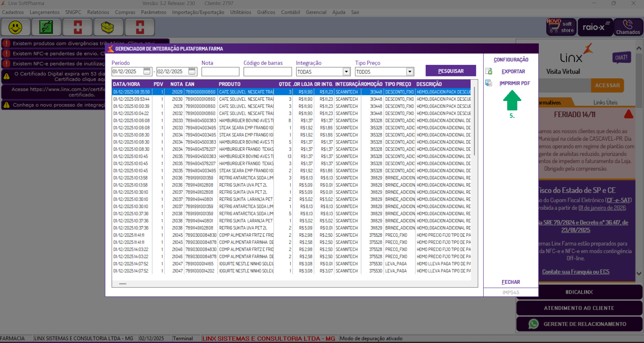Click the yellow warning icon on Conheça o novo processo
The image size is (644, 343).
pos(6,105)
